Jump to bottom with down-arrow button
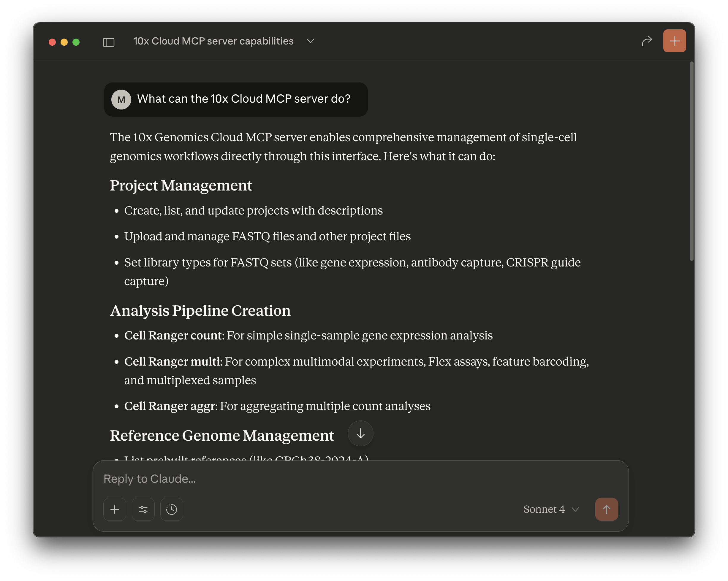The height and width of the screenshot is (581, 728). [360, 433]
